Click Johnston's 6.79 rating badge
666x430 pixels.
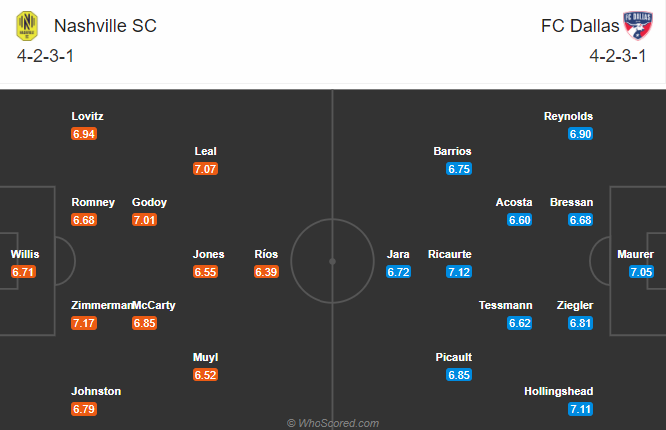click(84, 409)
